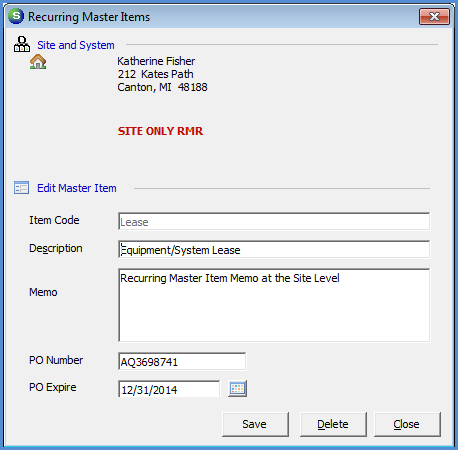Close the Recurring Master Items window
This screenshot has height=450, width=458.
(434, 16)
